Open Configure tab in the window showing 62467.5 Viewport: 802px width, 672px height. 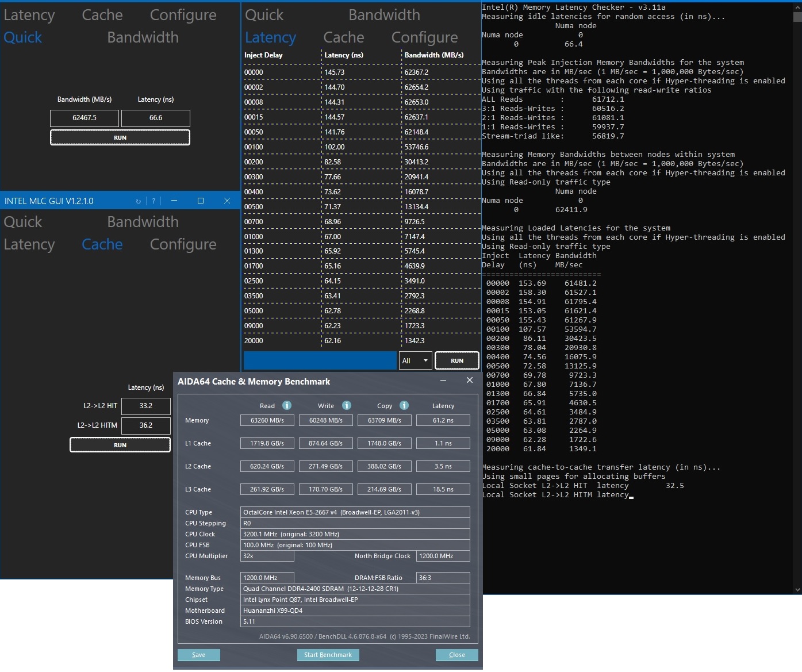(183, 15)
